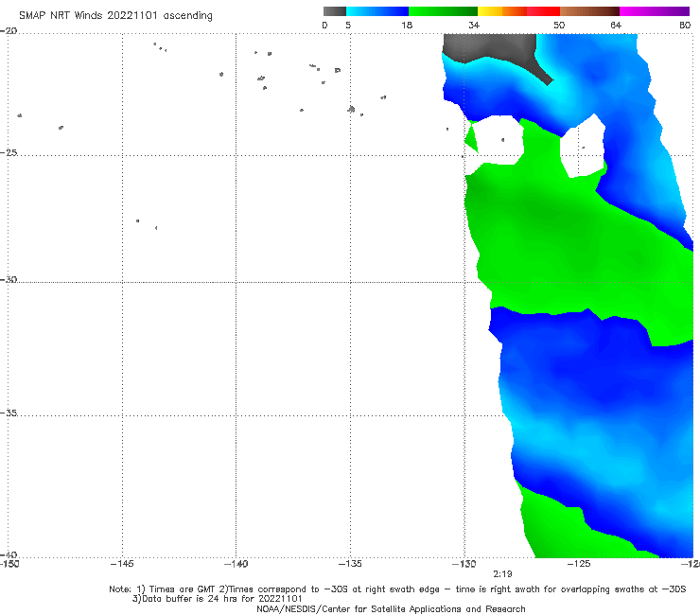Click the '50' label under the color bar
This screenshot has height=615, width=700.
tap(559, 25)
